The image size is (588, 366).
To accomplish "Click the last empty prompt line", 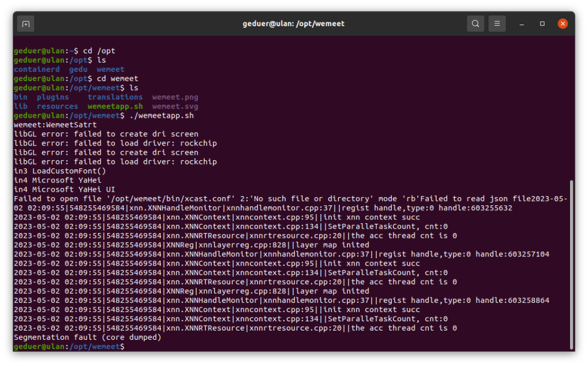I will pyautogui.click(x=69, y=346).
